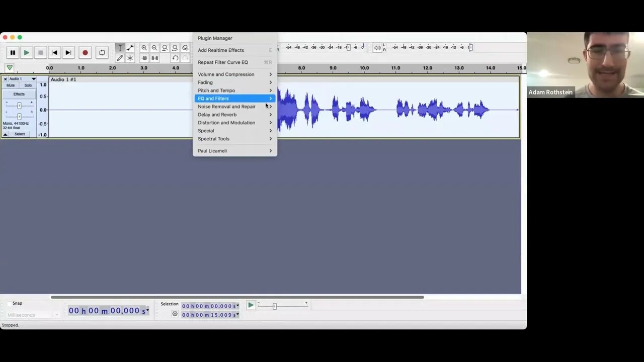
Task: Click the Zoom In icon
Action: (144, 48)
